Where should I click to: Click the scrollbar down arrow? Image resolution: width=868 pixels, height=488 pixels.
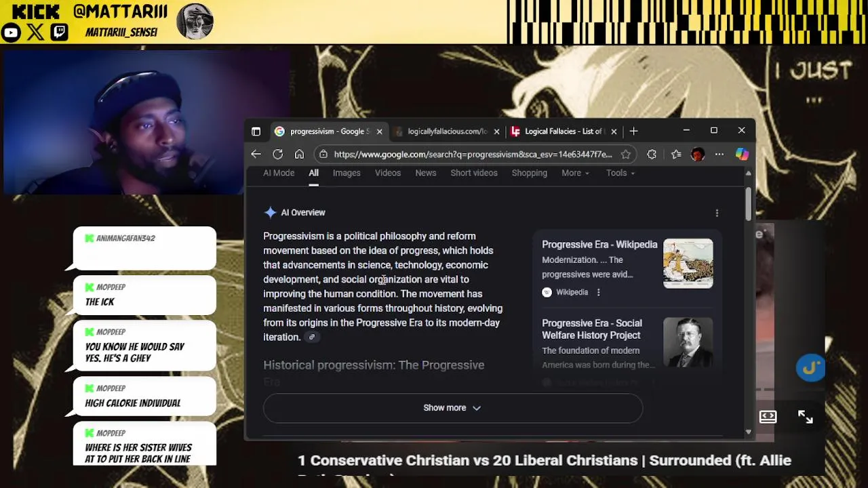tap(748, 432)
